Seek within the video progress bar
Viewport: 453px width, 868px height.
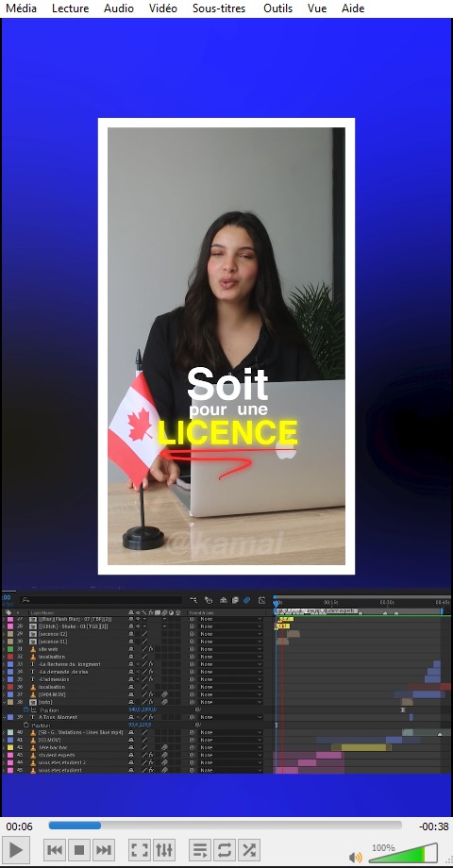[x=225, y=826]
